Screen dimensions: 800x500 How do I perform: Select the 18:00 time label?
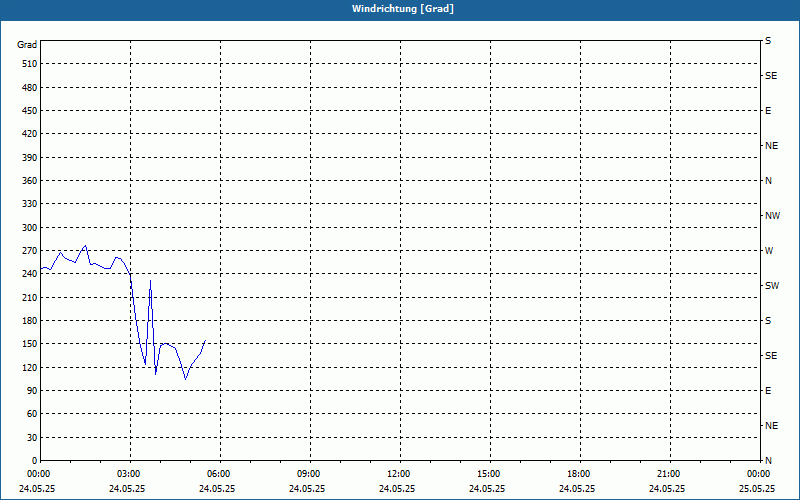tap(578, 474)
